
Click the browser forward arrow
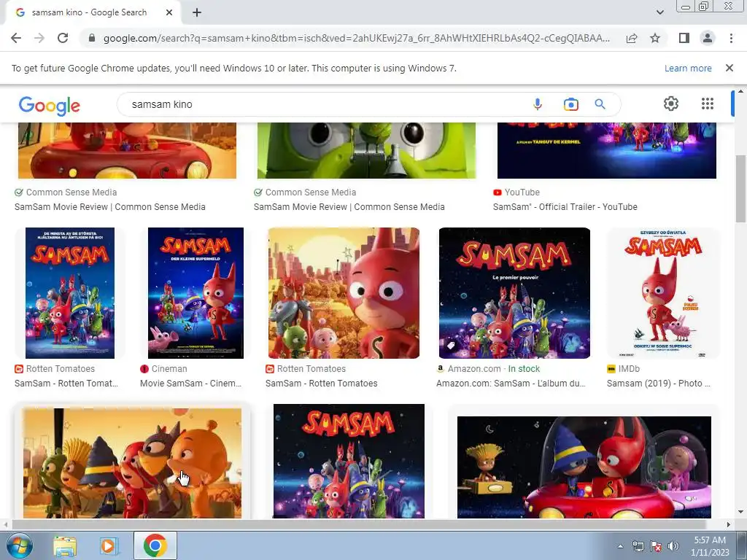pos(39,38)
